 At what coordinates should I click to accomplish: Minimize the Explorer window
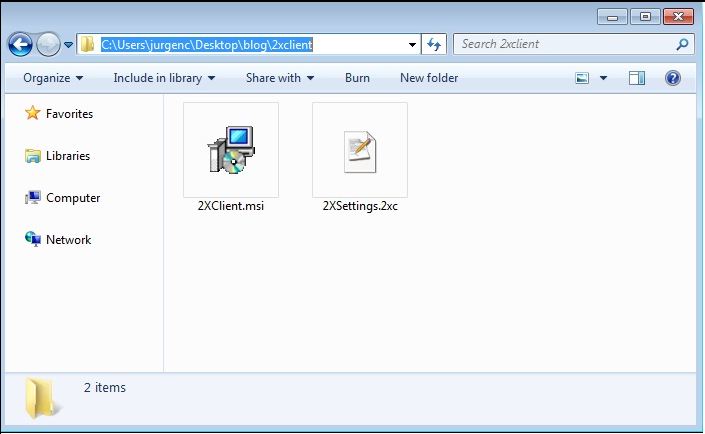(612, 17)
